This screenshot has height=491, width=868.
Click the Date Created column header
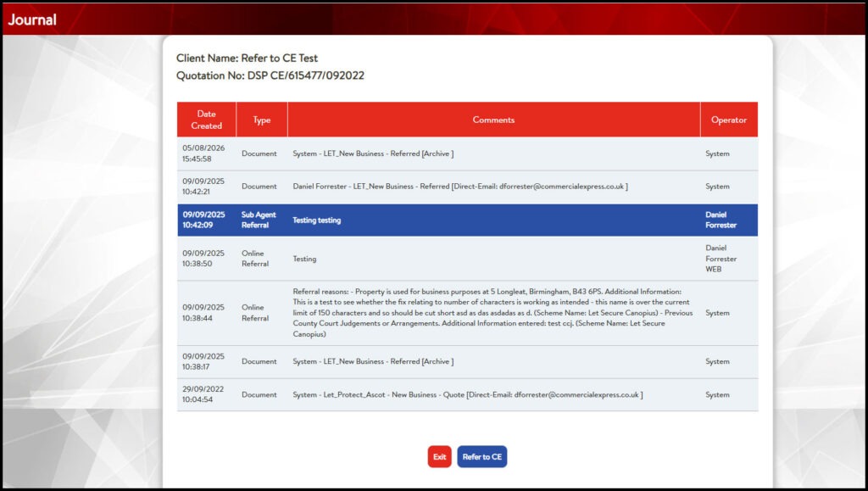[206, 120]
